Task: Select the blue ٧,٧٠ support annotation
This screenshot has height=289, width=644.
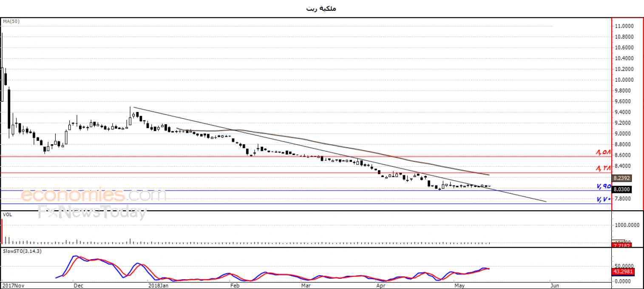Action: pyautogui.click(x=603, y=199)
